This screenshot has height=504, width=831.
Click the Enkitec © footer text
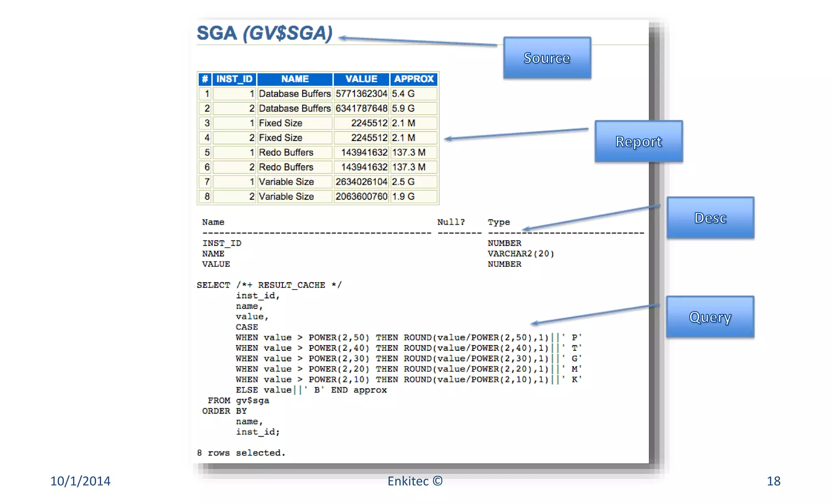415,481
